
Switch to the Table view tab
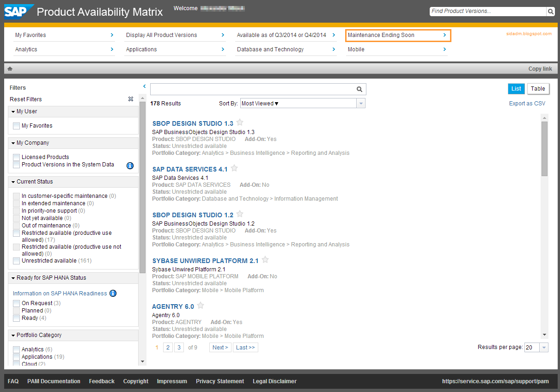tap(538, 88)
